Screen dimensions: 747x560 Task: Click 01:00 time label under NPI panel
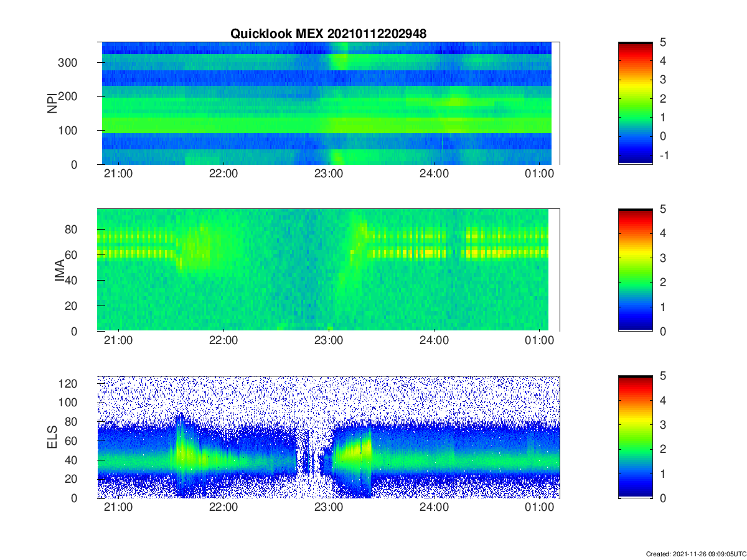point(540,175)
